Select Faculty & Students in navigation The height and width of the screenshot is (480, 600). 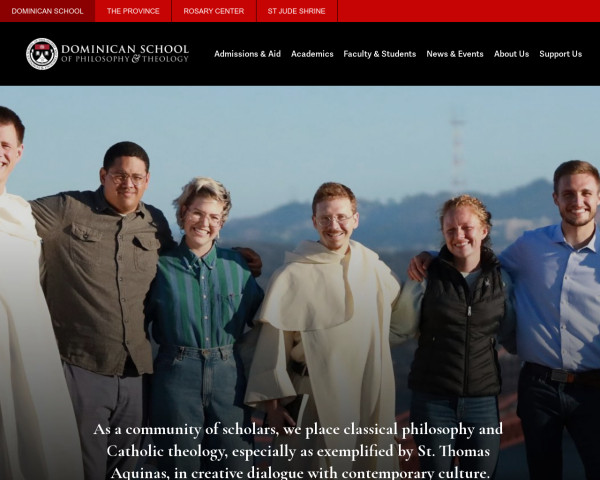[x=380, y=54]
